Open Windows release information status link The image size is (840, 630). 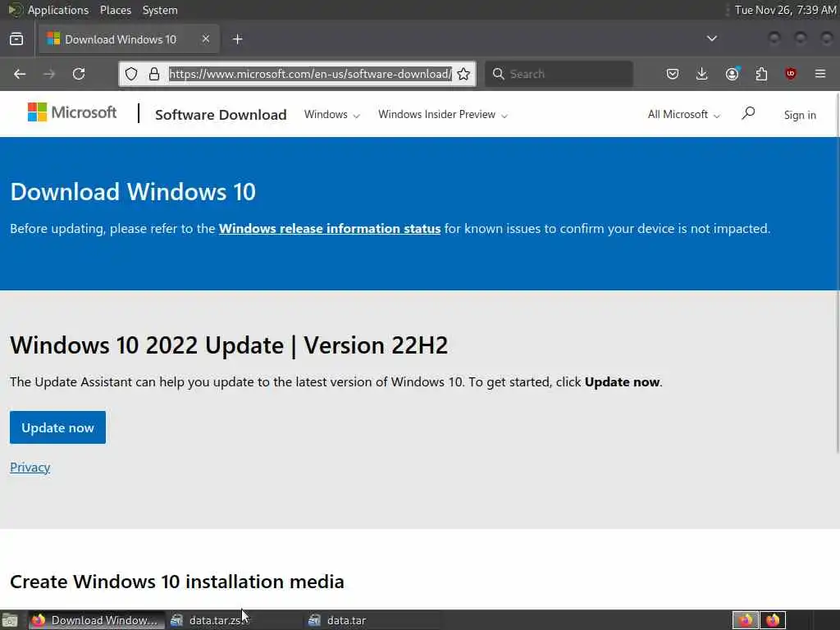[330, 229]
